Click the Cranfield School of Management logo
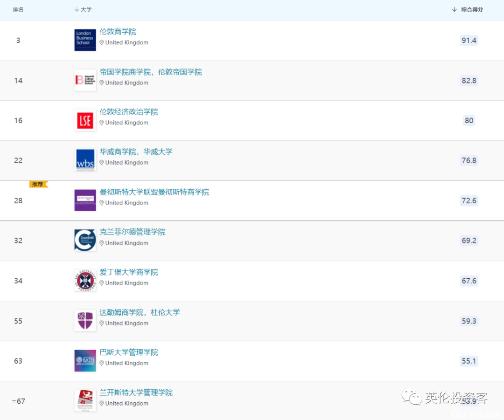504x420 pixels. 85,240
